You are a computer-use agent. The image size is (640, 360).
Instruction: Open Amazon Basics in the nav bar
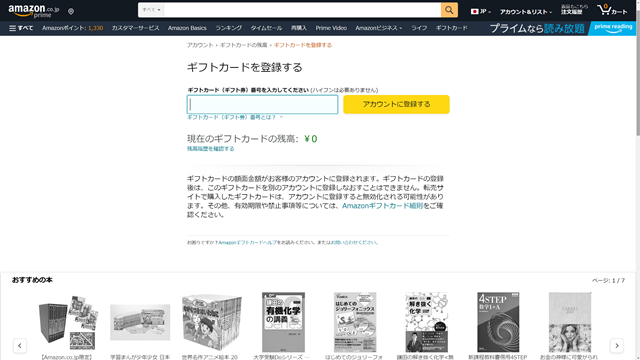click(x=187, y=28)
